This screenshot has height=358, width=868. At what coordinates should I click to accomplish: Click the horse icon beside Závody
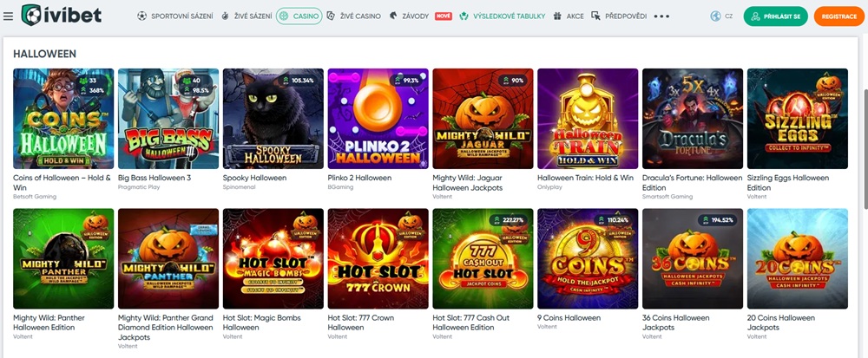coord(393,16)
